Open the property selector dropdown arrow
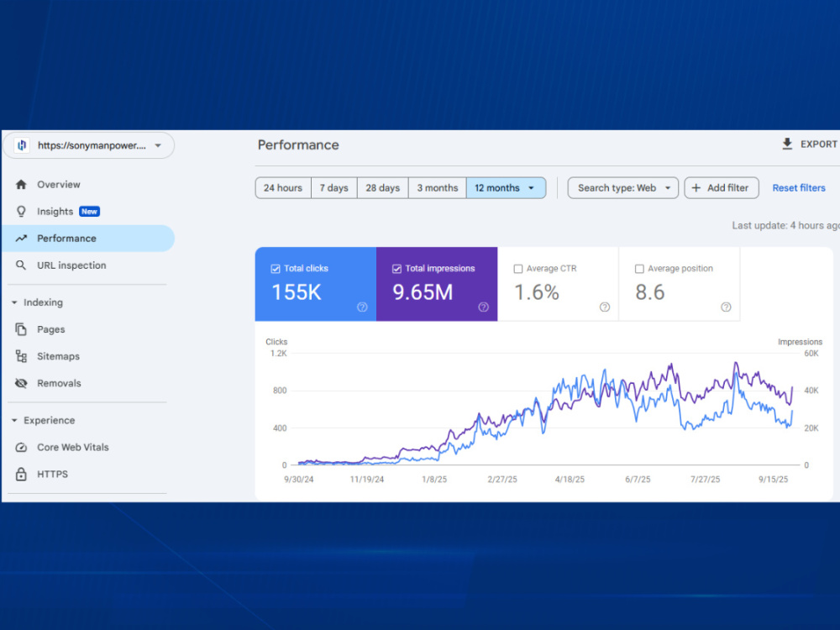This screenshot has height=630, width=840. [158, 145]
